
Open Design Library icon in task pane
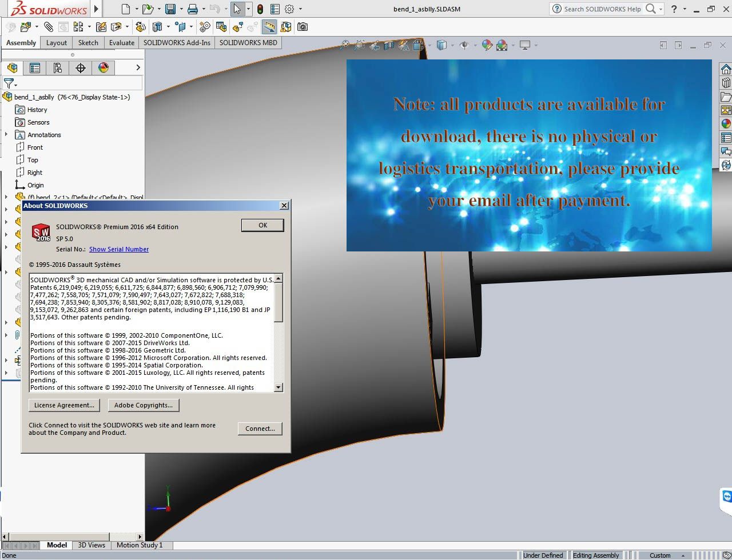(726, 83)
